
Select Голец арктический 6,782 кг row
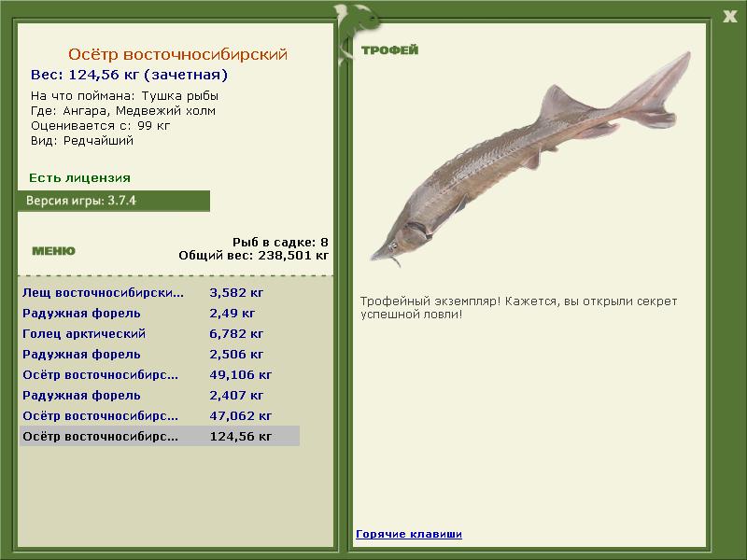click(x=160, y=334)
